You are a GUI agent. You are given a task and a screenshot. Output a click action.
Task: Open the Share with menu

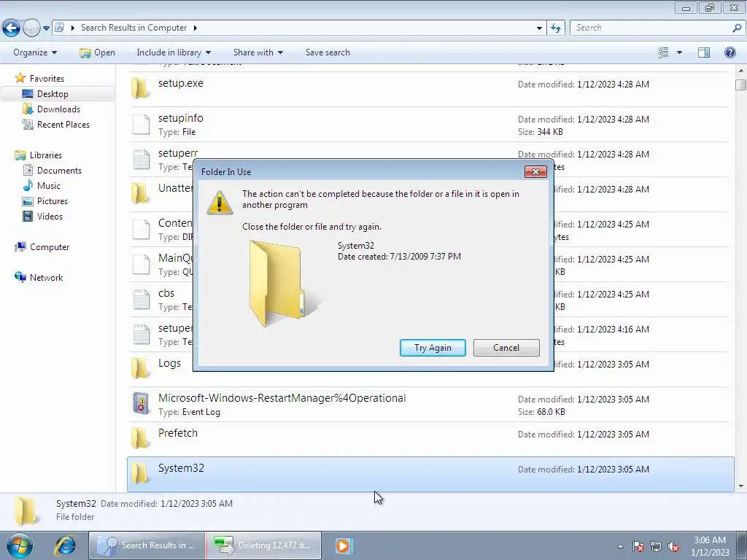click(258, 52)
